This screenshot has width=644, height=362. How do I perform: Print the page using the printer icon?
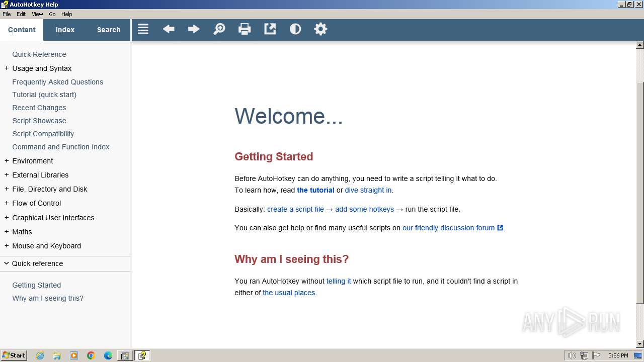point(245,29)
